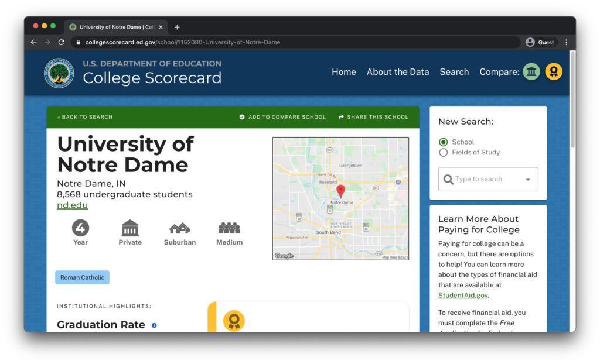
Task: Select the Fields of Study radio button
Action: click(x=443, y=153)
